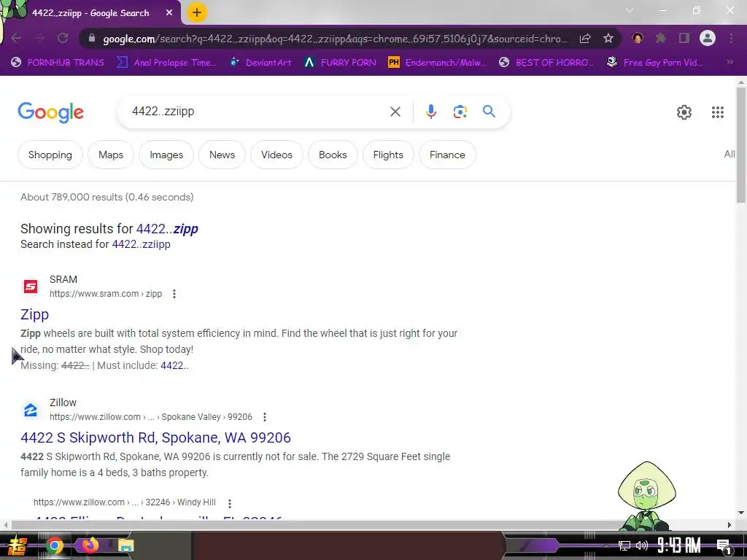Click inside the Google search field
Viewport: 747px width, 560px height.
(x=258, y=112)
